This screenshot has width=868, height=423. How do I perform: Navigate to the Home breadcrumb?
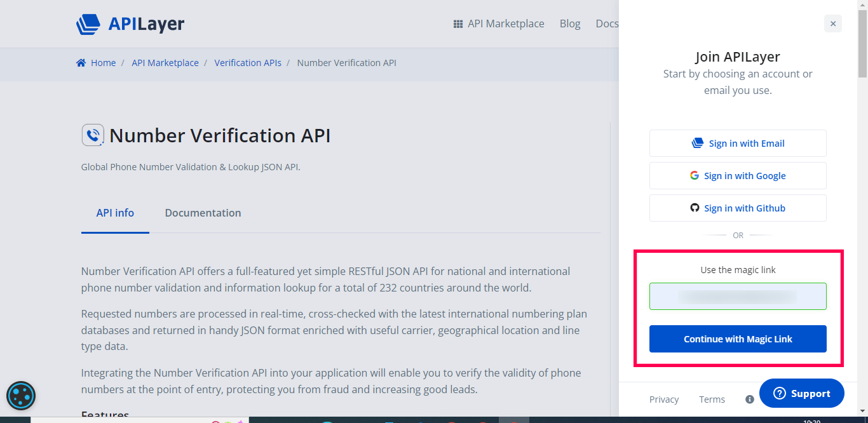coord(96,63)
